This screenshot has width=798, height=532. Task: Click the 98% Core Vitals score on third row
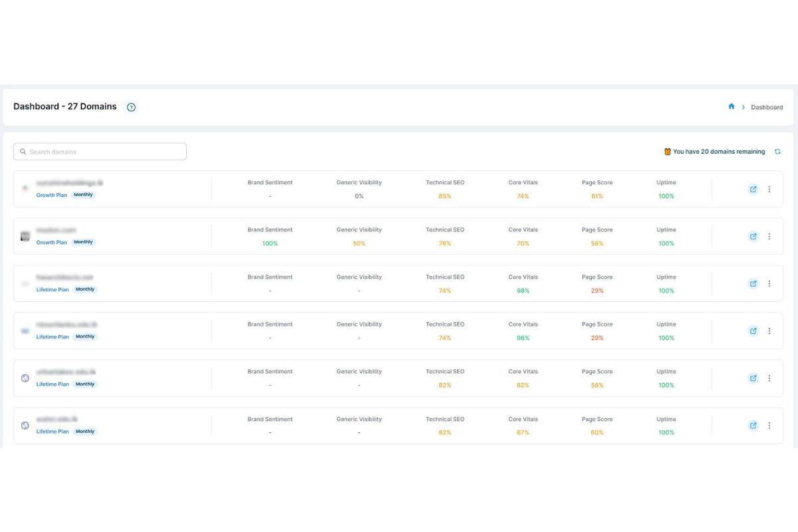(523, 291)
